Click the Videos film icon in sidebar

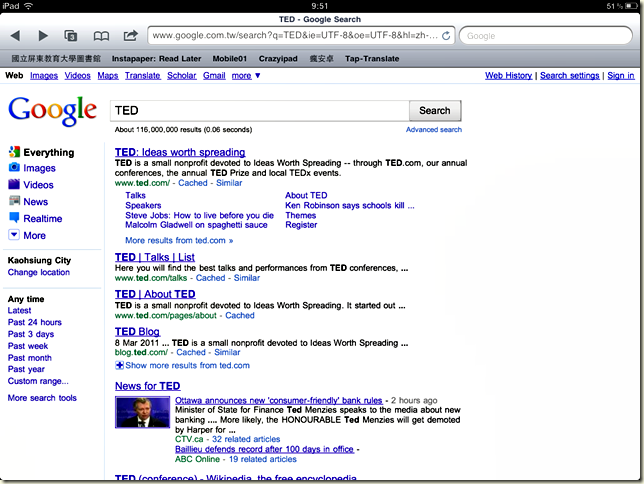pyautogui.click(x=14, y=184)
